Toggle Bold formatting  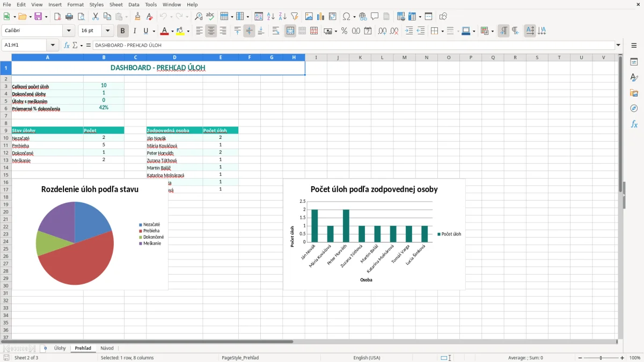[123, 31]
